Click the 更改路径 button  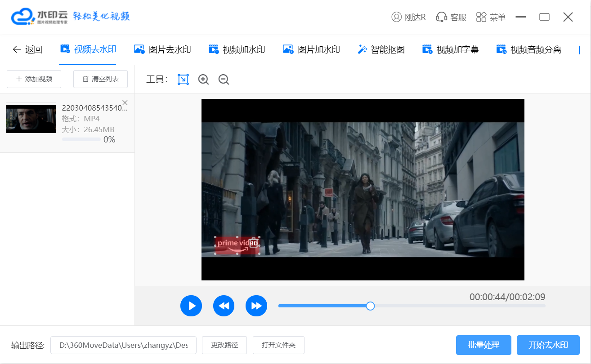click(x=224, y=345)
